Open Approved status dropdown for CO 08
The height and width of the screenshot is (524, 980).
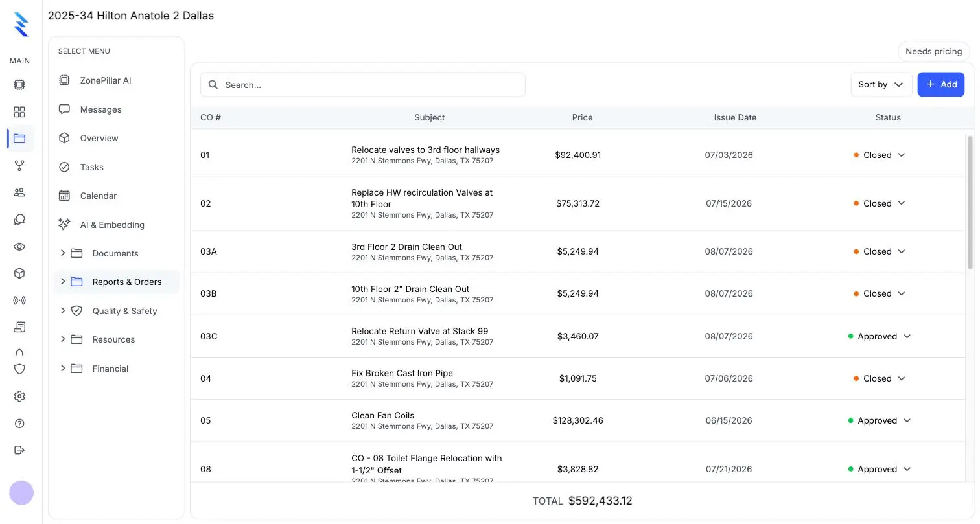(880, 469)
